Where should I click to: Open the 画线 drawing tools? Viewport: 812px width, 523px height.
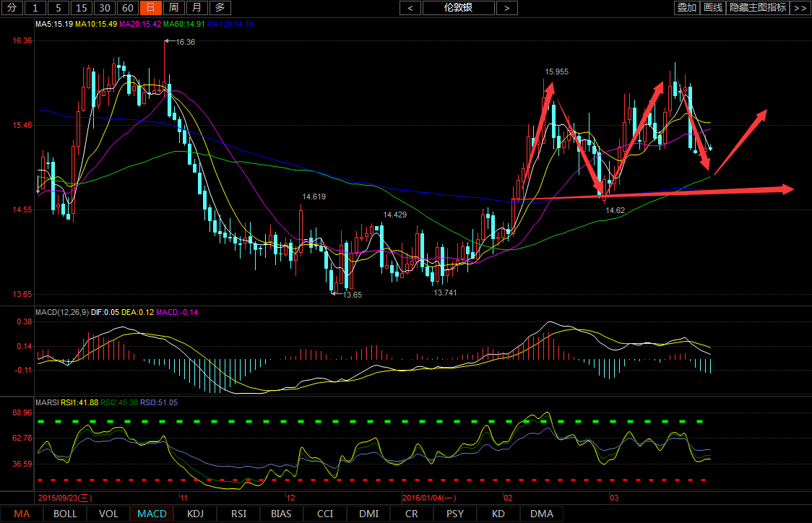pyautogui.click(x=713, y=8)
